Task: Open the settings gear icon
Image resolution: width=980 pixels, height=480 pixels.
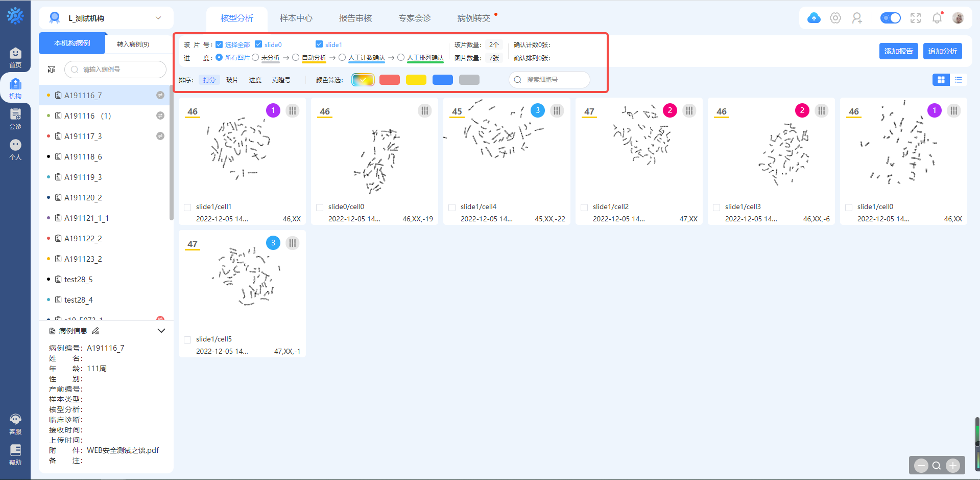Action: click(x=835, y=18)
